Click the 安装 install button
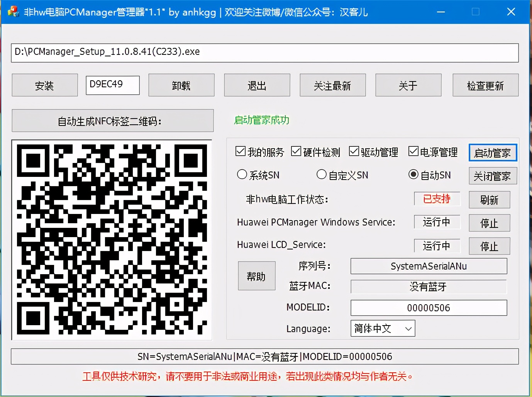The image size is (532, 397). click(44, 85)
